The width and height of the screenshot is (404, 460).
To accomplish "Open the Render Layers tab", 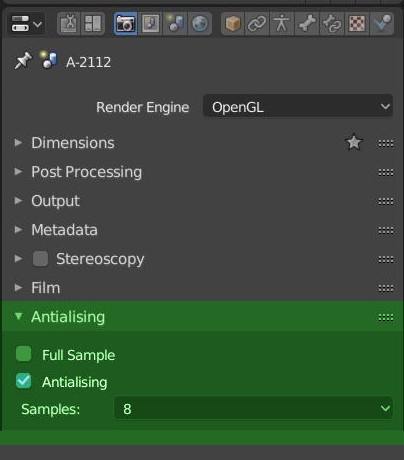I will (150, 23).
